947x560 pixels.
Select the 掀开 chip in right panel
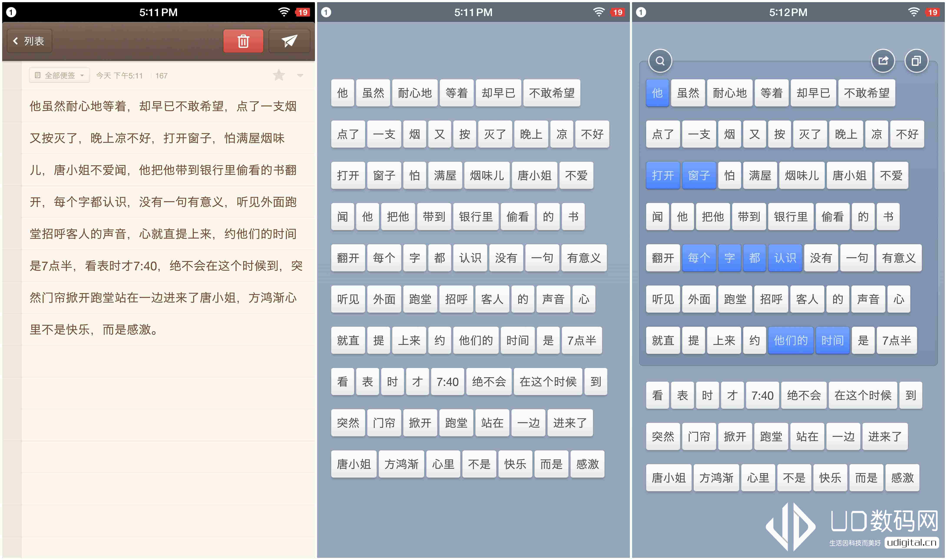(735, 436)
